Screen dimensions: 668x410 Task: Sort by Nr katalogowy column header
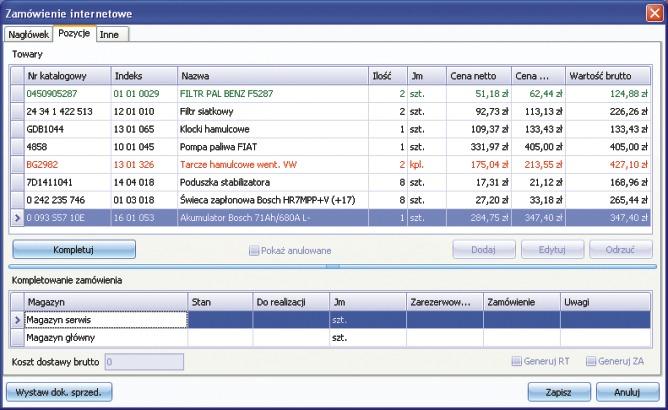[x=68, y=76]
